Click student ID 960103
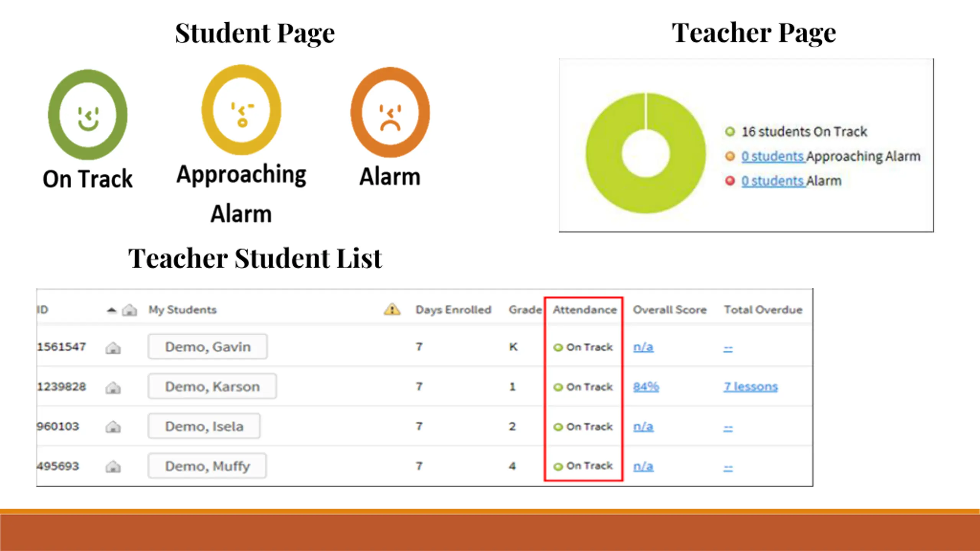980x551 pixels. (x=58, y=426)
